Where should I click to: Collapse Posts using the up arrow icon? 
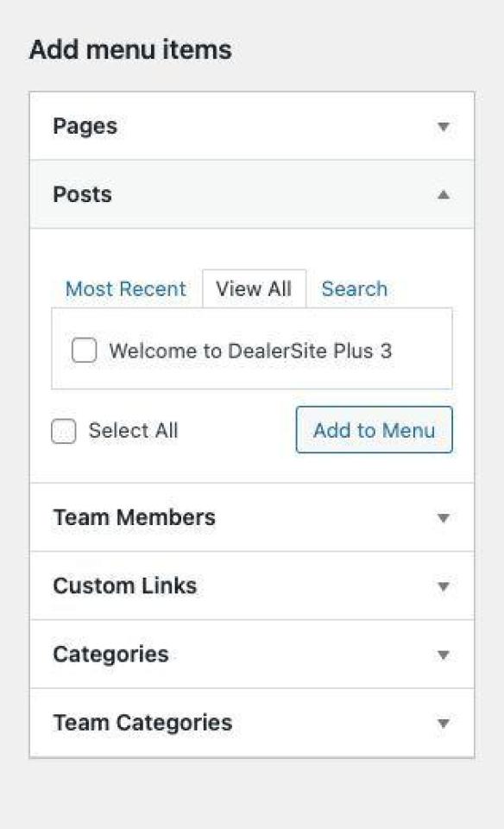[x=444, y=194]
